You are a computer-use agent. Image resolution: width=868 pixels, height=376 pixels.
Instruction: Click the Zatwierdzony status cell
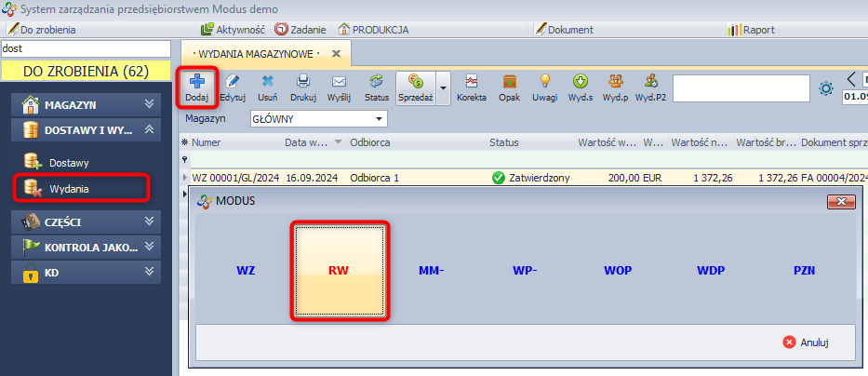coord(531,178)
